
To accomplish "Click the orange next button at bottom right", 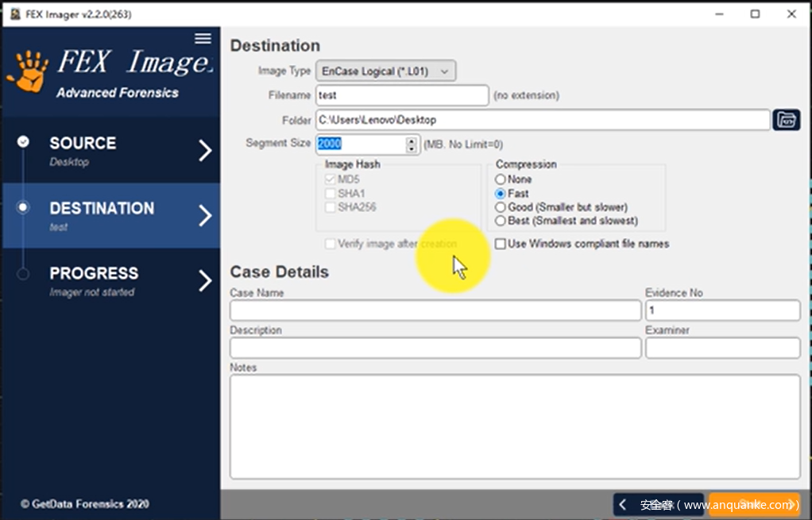I will pyautogui.click(x=755, y=504).
